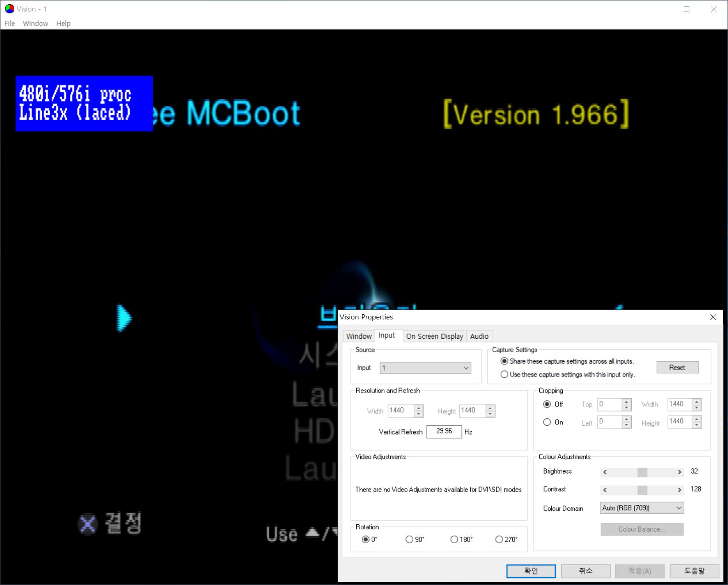Viewport: 728px width, 585px height.
Task: Click the cyan arrow cursor in capture
Action: pyautogui.click(x=124, y=318)
